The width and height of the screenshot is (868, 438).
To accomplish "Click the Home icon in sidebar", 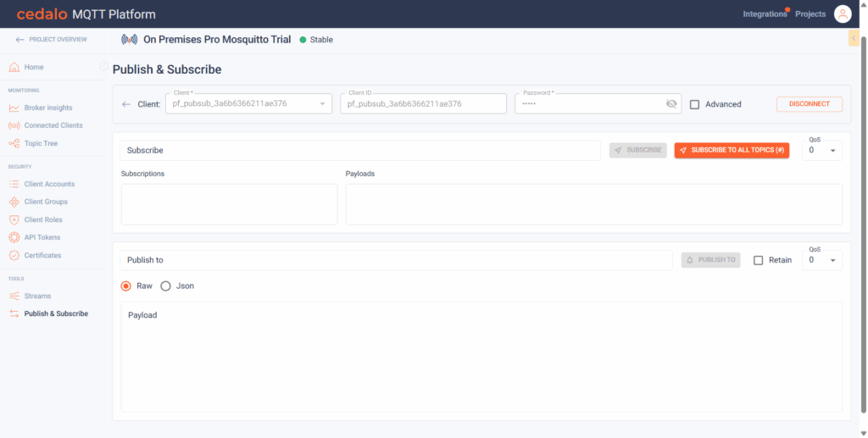I will pos(14,67).
